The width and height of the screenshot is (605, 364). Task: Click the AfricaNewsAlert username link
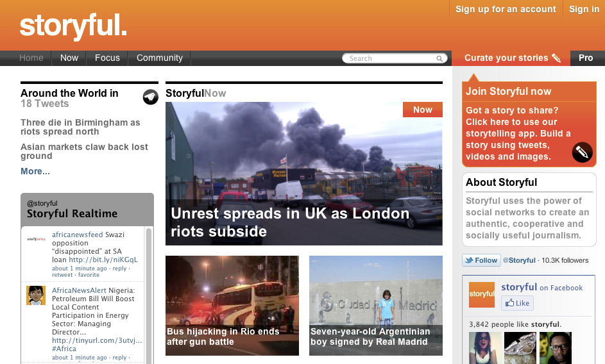tap(79, 290)
